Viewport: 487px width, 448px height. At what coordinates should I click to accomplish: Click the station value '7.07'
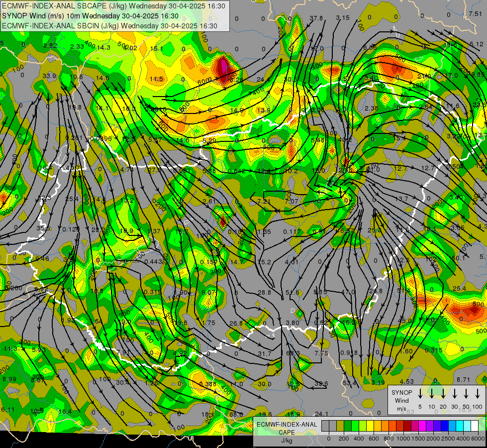click(292, 202)
